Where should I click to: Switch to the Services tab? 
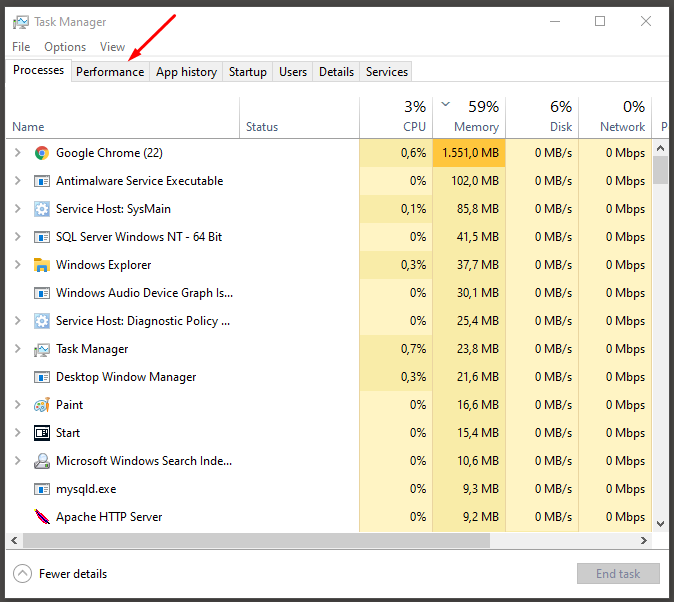[x=386, y=72]
